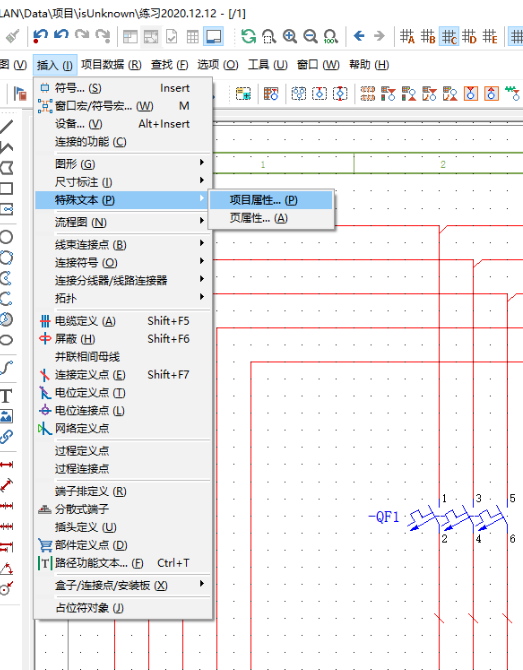Select the polyline tool
Screen dimensions: 523x670
click(6, 147)
